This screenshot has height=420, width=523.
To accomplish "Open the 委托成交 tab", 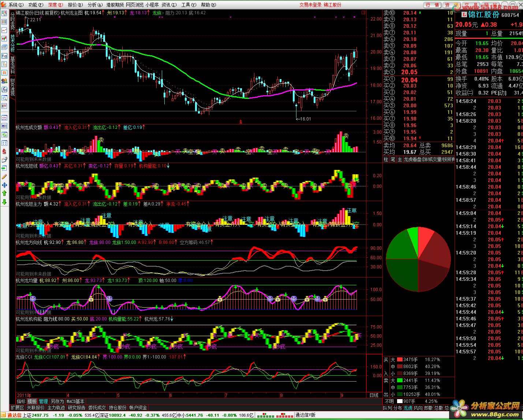I will (97, 408).
